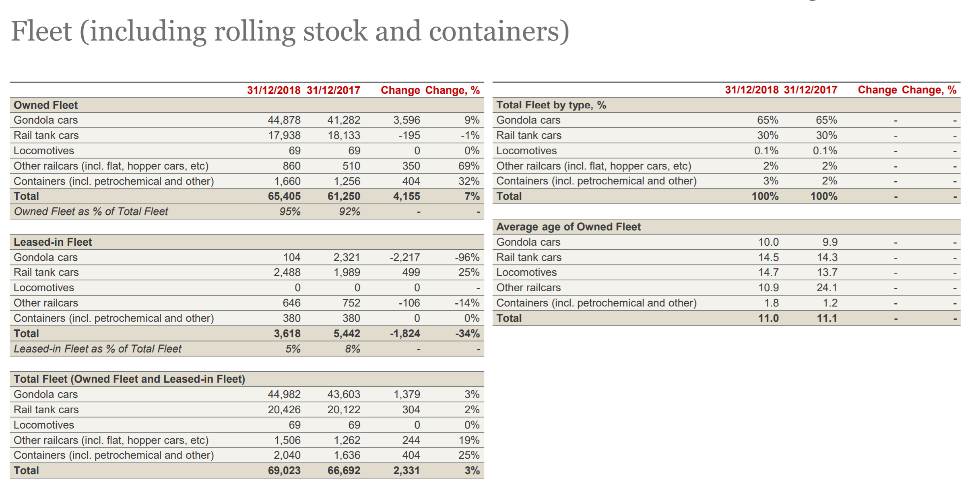Select the Average age Total 11.0 cell
Image resolution: width=980 pixels, height=491 pixels.
click(768, 318)
